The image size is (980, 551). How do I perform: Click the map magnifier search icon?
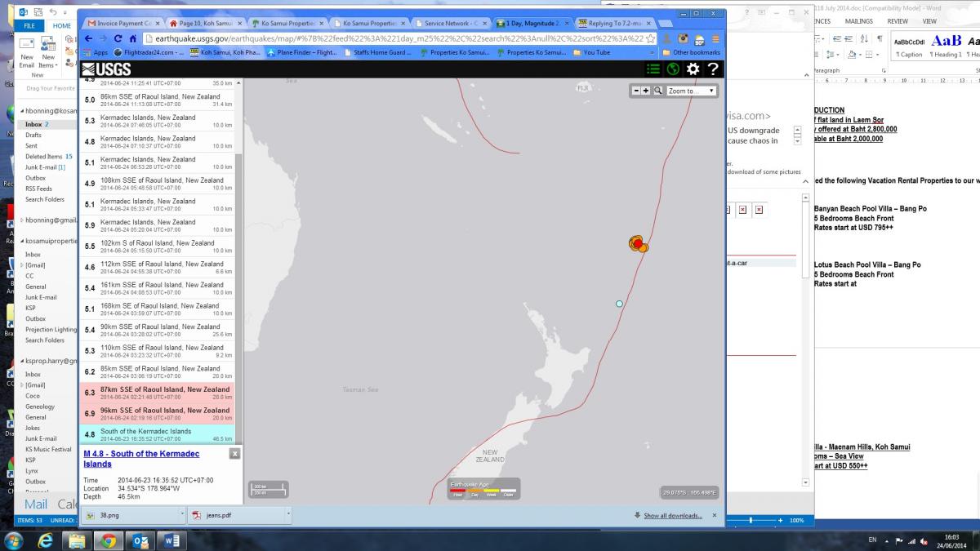(657, 91)
